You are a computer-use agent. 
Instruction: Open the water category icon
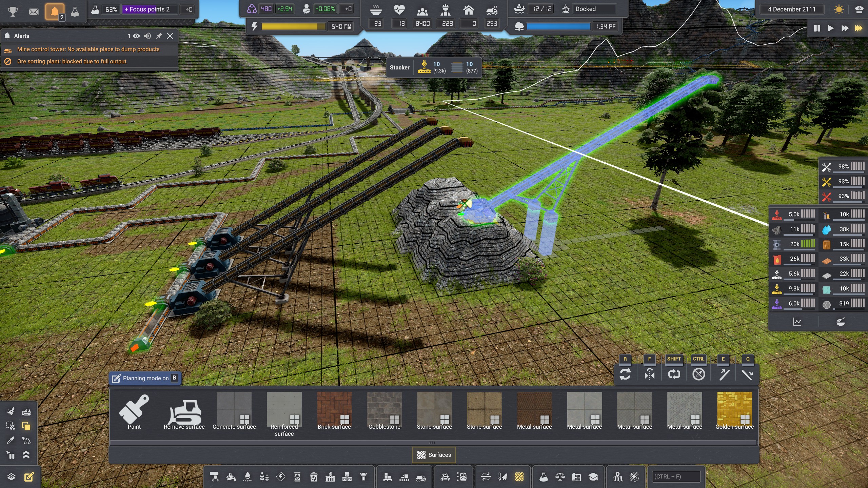pyautogui.click(x=248, y=477)
